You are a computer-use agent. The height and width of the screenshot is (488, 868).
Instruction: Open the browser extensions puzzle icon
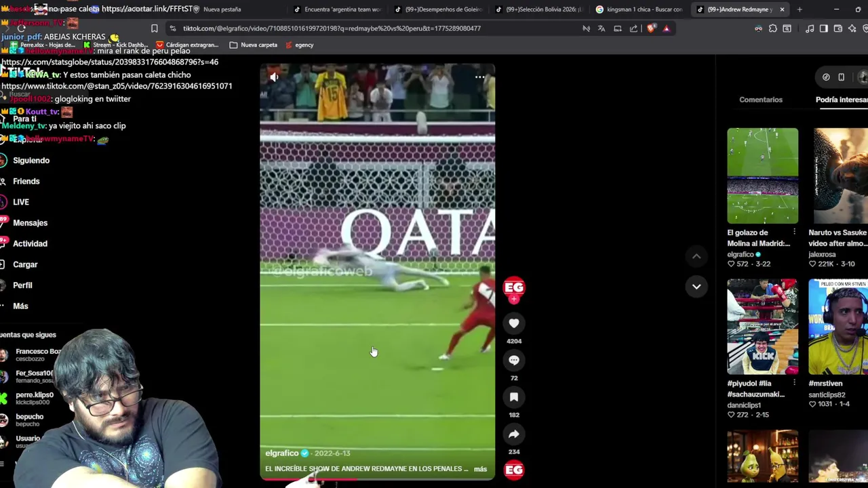tap(773, 28)
